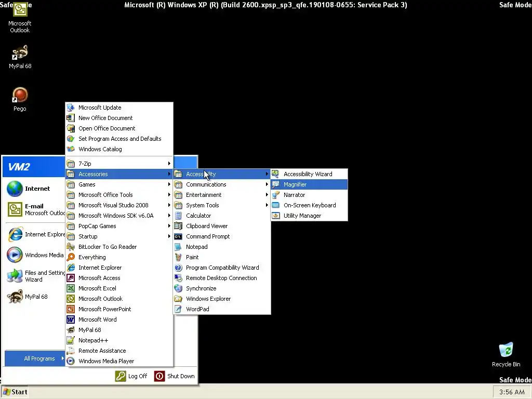Click the Microsoft Access icon
This screenshot has width=532, height=399.
pos(71,278)
